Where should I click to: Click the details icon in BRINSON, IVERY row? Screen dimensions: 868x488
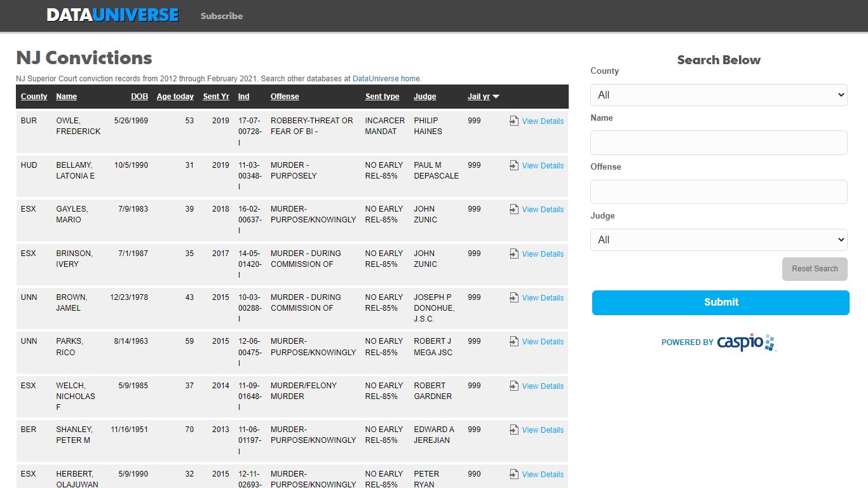[x=514, y=254]
